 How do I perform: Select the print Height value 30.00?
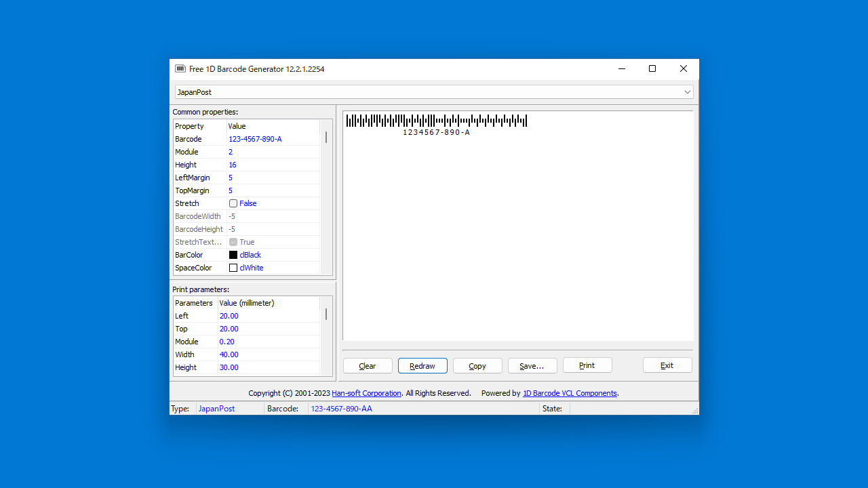pyautogui.click(x=269, y=367)
